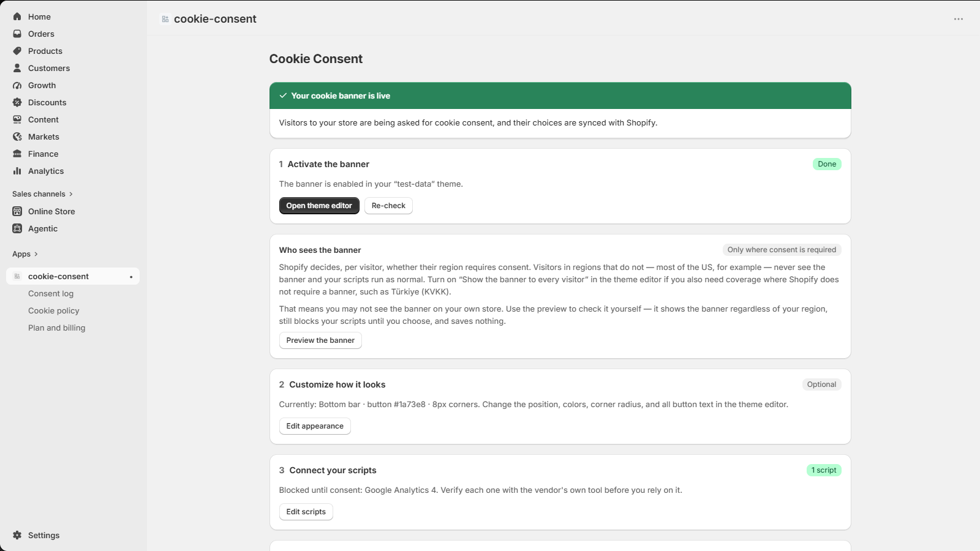Screen dimensions: 980x551
Task: Go to Consent log page
Action: [51, 293]
